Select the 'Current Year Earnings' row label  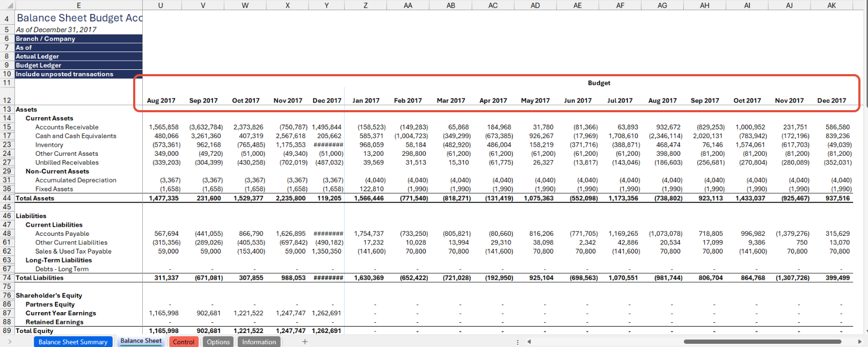pyautogui.click(x=61, y=313)
